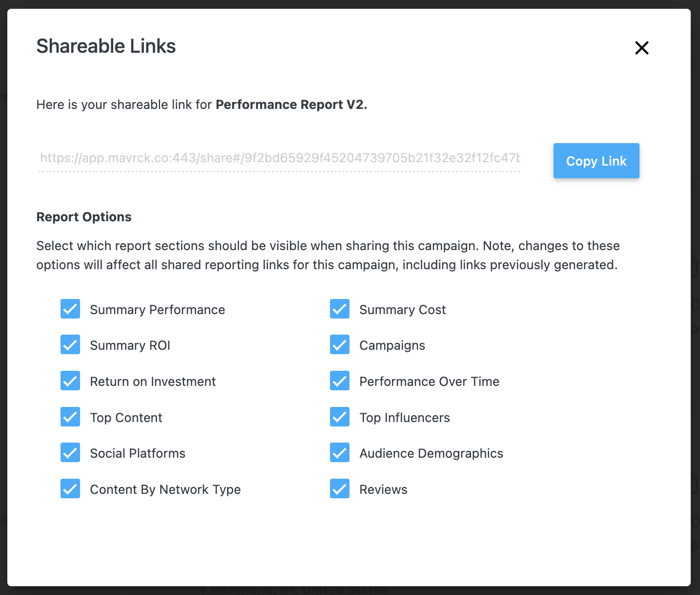This screenshot has width=700, height=595.
Task: Uncheck the Summary Performance checkbox
Action: [70, 309]
